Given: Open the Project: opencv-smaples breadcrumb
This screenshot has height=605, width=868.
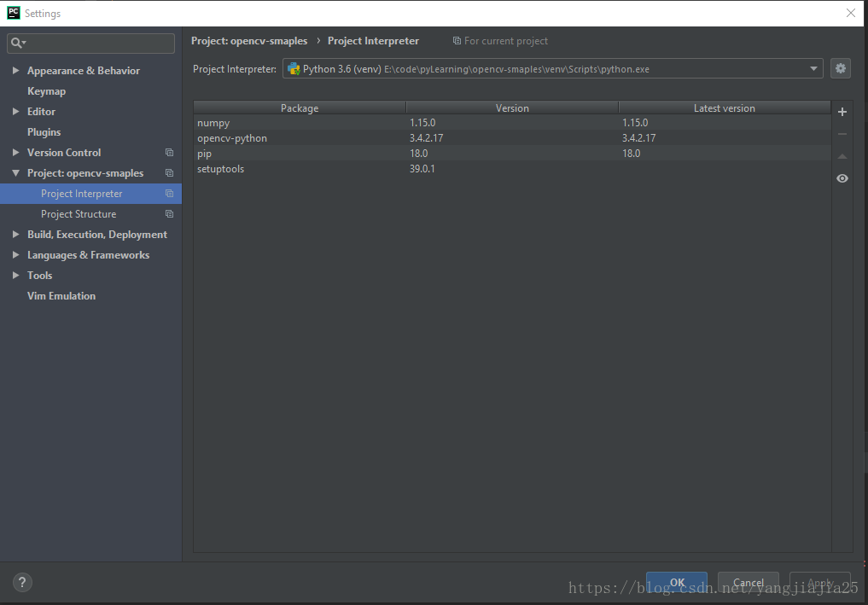Looking at the screenshot, I should pos(248,40).
